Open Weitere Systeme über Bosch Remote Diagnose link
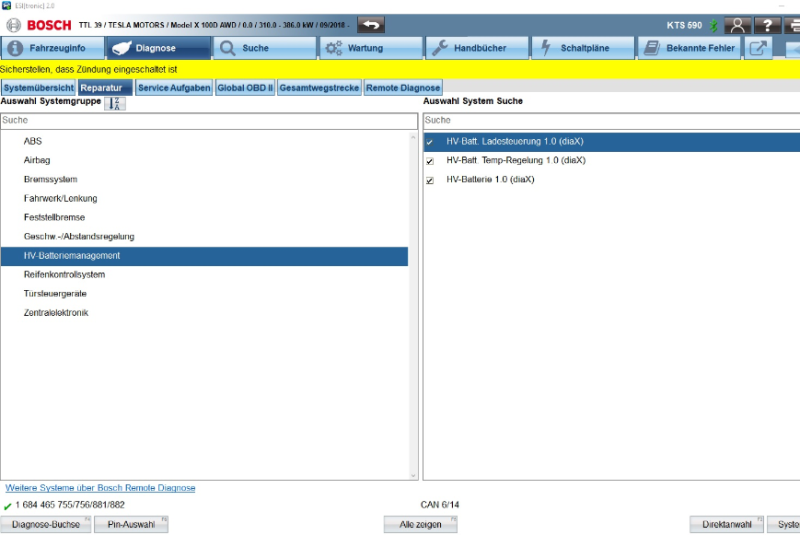Viewport: 800px width, 535px height. tap(100, 488)
